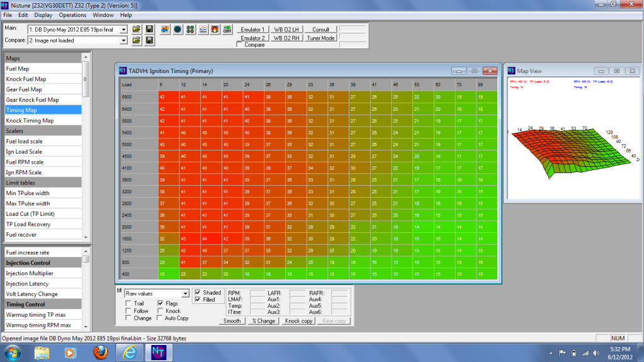Viewport: 644px width, 362px height.
Task: Toggle the Knock checkbox
Action: tap(161, 311)
